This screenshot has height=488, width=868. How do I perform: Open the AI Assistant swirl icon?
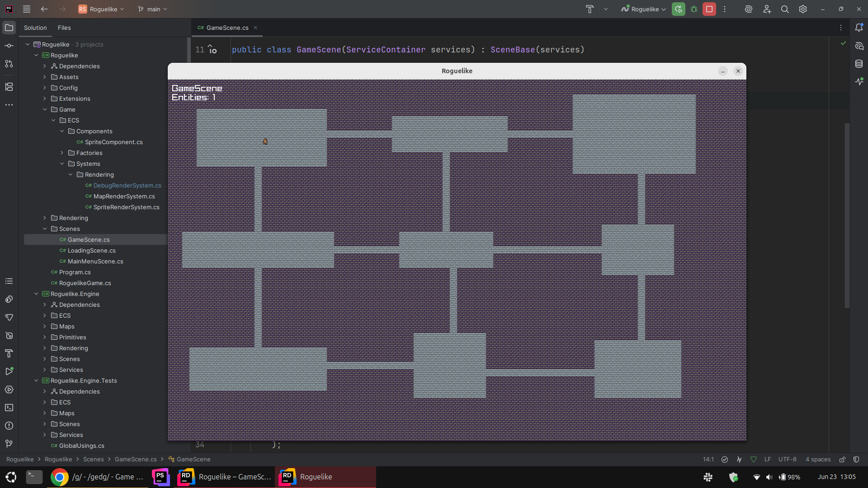[x=749, y=9]
